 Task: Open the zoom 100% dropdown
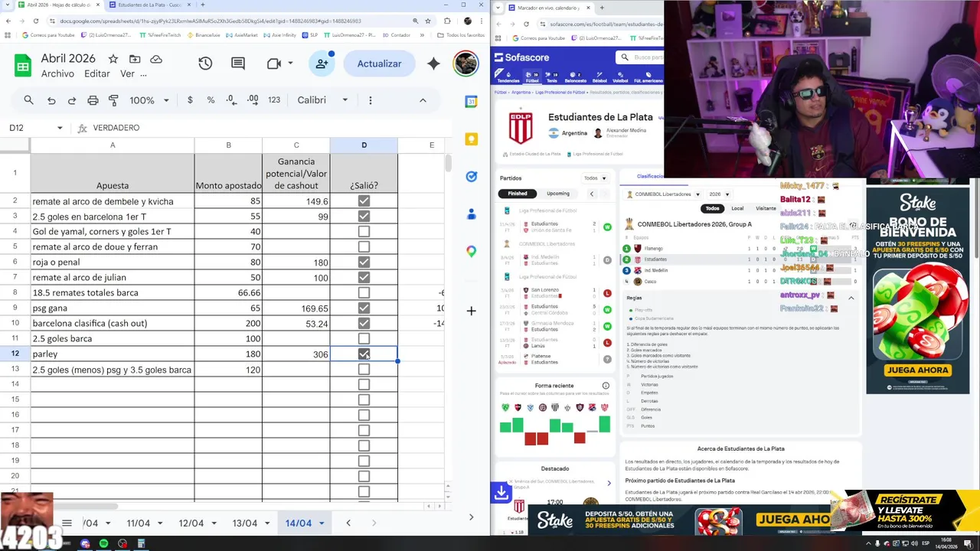(x=149, y=100)
